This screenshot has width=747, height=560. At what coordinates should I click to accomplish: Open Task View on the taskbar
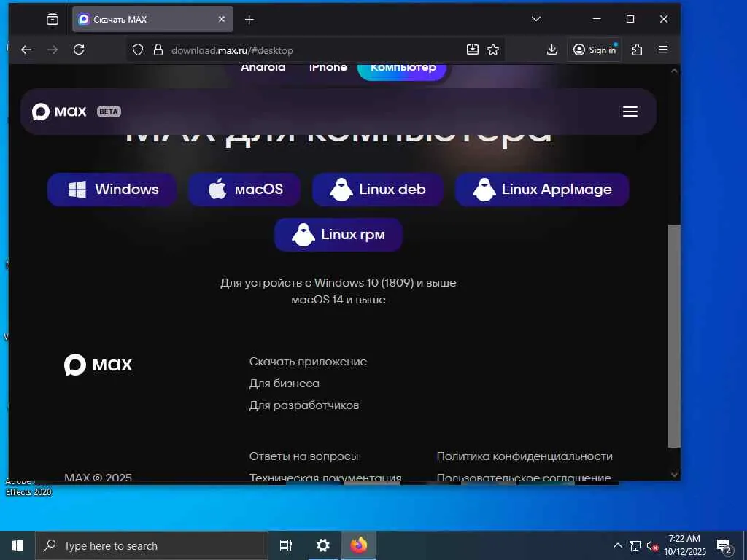click(x=286, y=545)
